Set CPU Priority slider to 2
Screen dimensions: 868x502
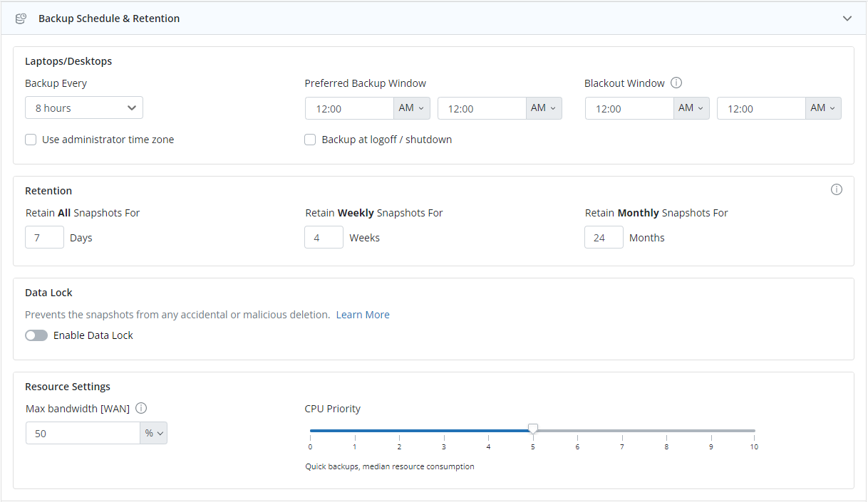click(399, 431)
